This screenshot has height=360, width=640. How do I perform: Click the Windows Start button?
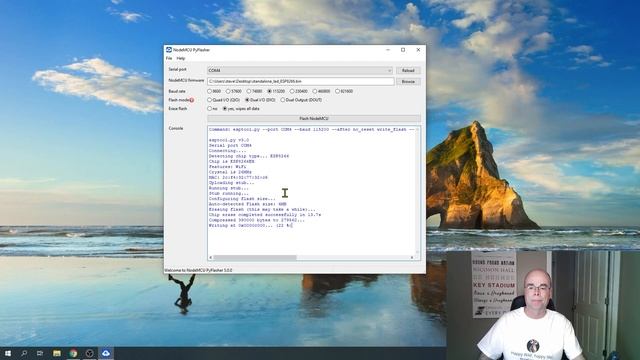point(8,353)
